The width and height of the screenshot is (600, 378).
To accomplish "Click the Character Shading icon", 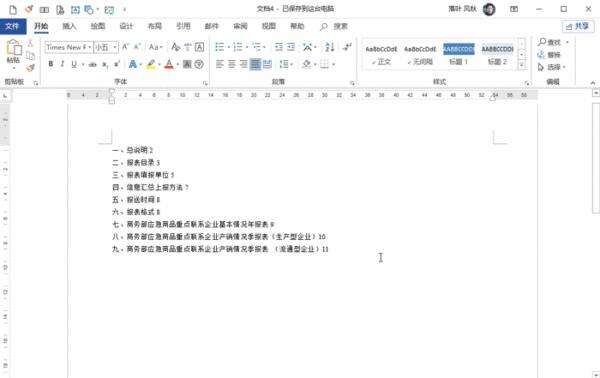I will 187,64.
